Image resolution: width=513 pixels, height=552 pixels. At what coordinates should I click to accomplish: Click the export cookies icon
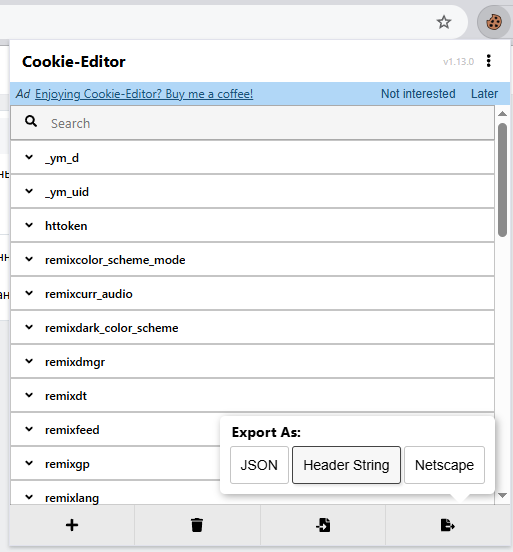point(448,525)
